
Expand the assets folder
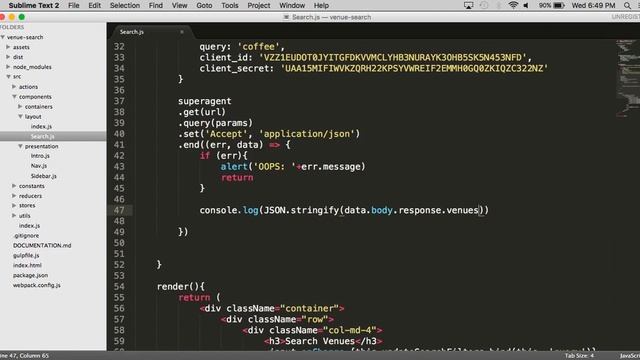pyautogui.click(x=8, y=47)
